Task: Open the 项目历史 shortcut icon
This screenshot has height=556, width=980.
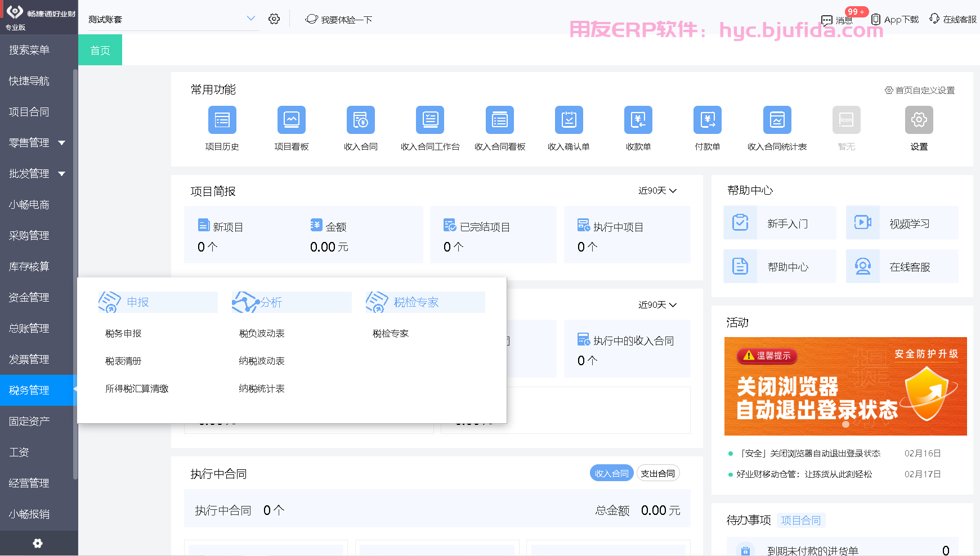Action: pos(222,120)
